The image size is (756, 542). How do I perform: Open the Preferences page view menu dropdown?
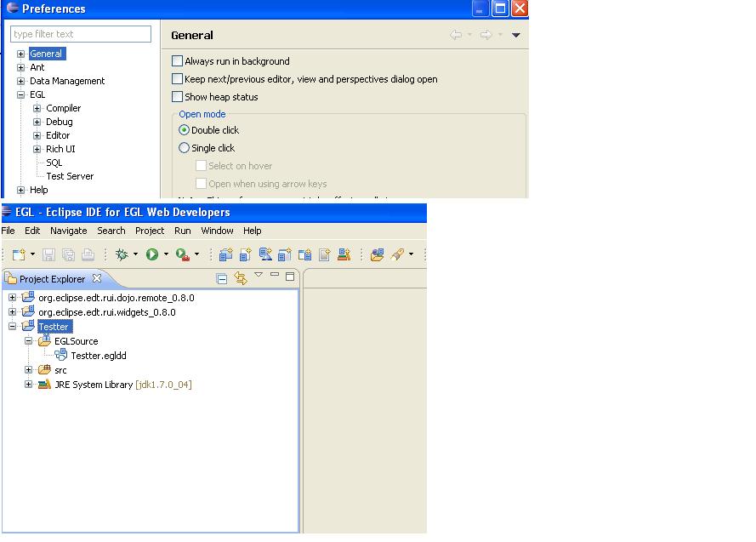[x=516, y=35]
